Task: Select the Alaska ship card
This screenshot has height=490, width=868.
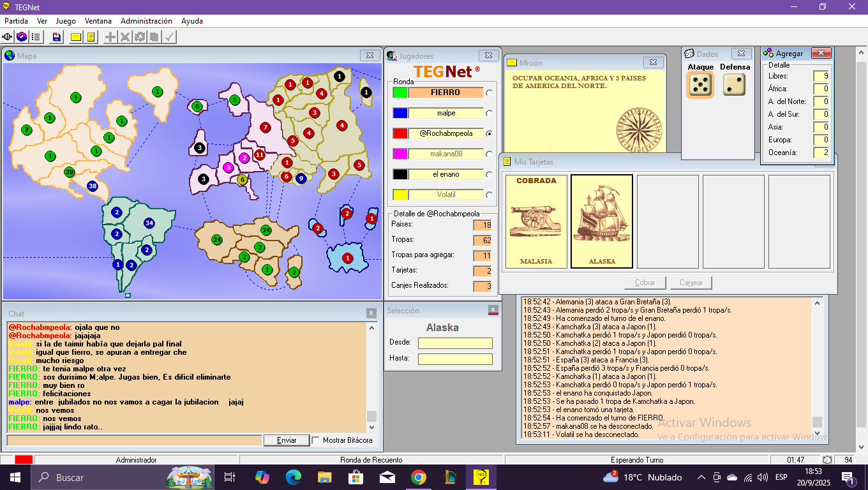Action: [601, 221]
